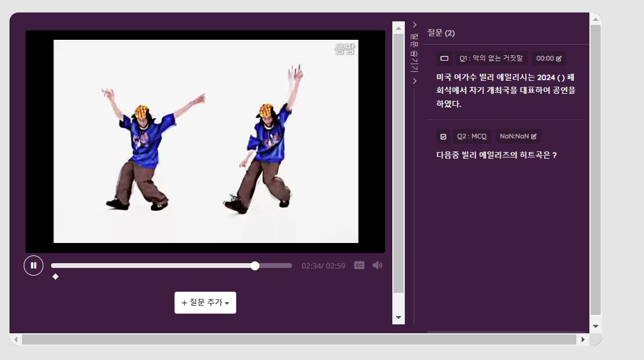This screenshot has height=360, width=644.
Task: Click the horizontal scrollbar thumb
Action: click(x=299, y=339)
